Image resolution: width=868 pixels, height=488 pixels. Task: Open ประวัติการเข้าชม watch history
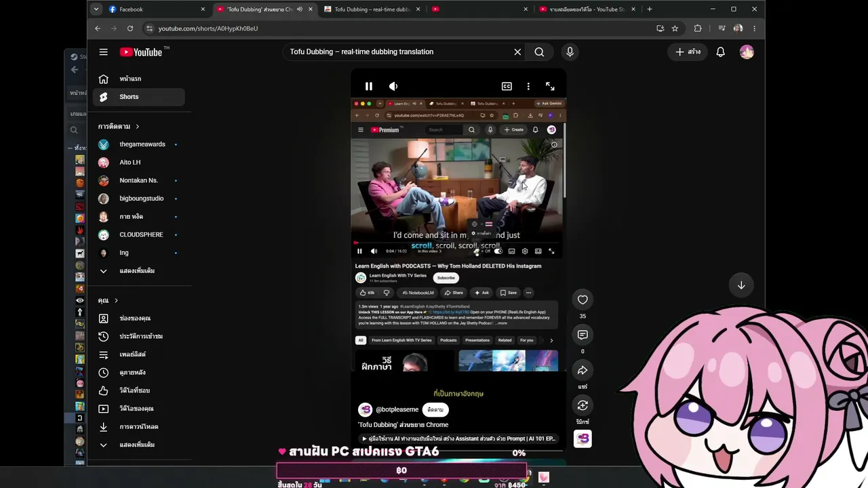click(x=139, y=336)
